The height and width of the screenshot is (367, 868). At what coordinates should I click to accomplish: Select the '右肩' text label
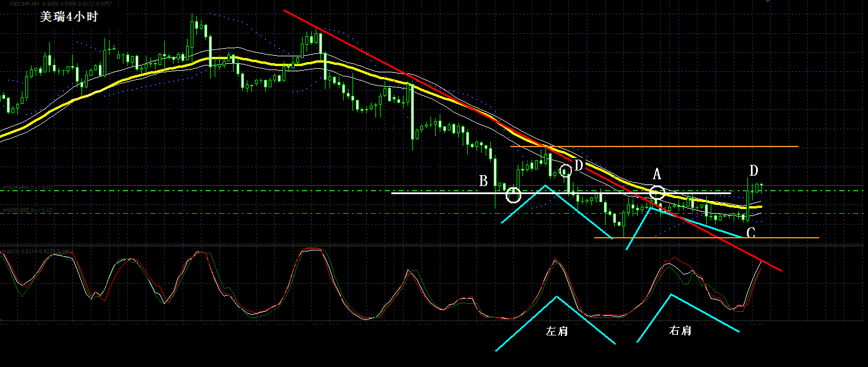pyautogui.click(x=680, y=331)
